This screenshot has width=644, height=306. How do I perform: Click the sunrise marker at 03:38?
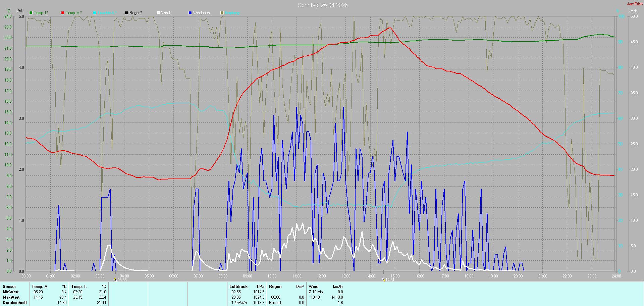pos(115,279)
